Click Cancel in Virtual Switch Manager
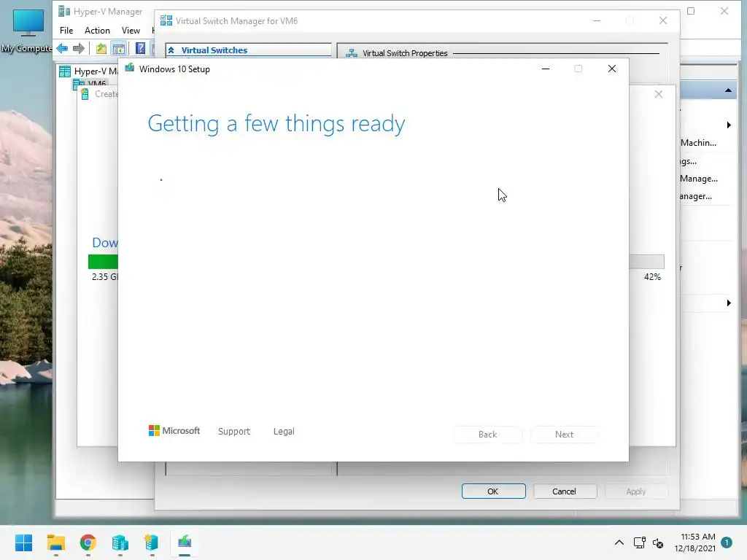Image resolution: width=747 pixels, height=560 pixels. click(565, 491)
